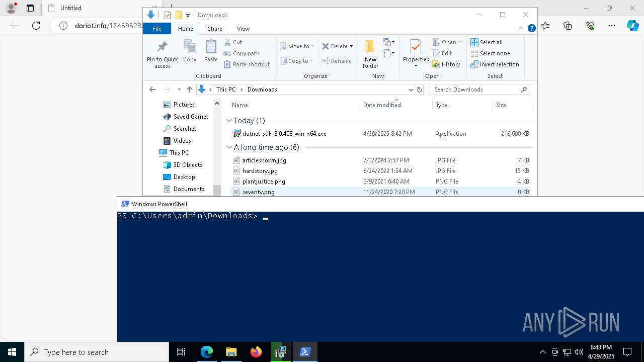The width and height of the screenshot is (644, 362).
Task: Click the Cut scissors icon
Action: tap(227, 42)
